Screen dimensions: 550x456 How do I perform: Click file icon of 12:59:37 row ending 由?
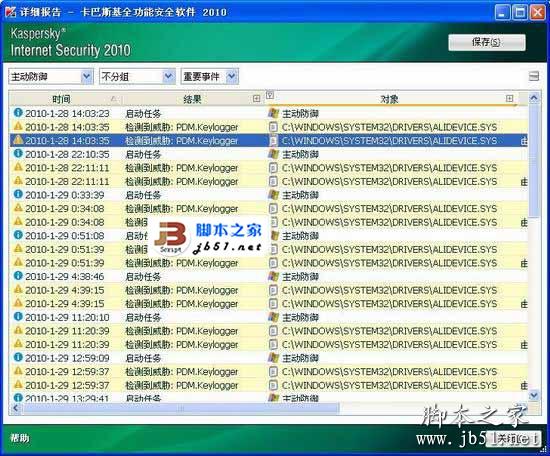(x=273, y=385)
